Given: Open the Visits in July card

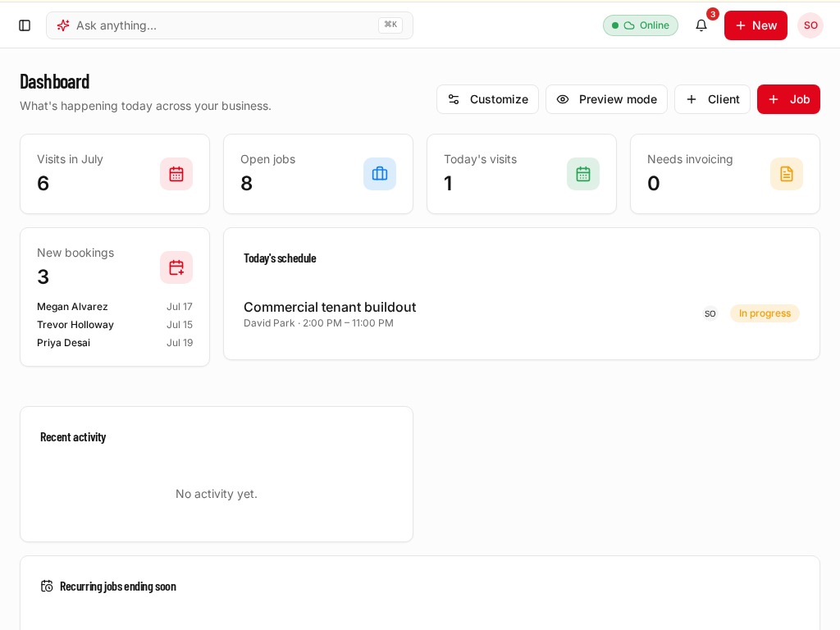Looking at the screenshot, I should click(x=115, y=174).
